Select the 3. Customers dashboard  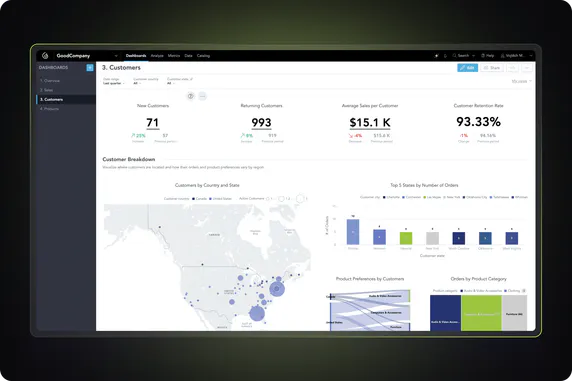coord(66,99)
